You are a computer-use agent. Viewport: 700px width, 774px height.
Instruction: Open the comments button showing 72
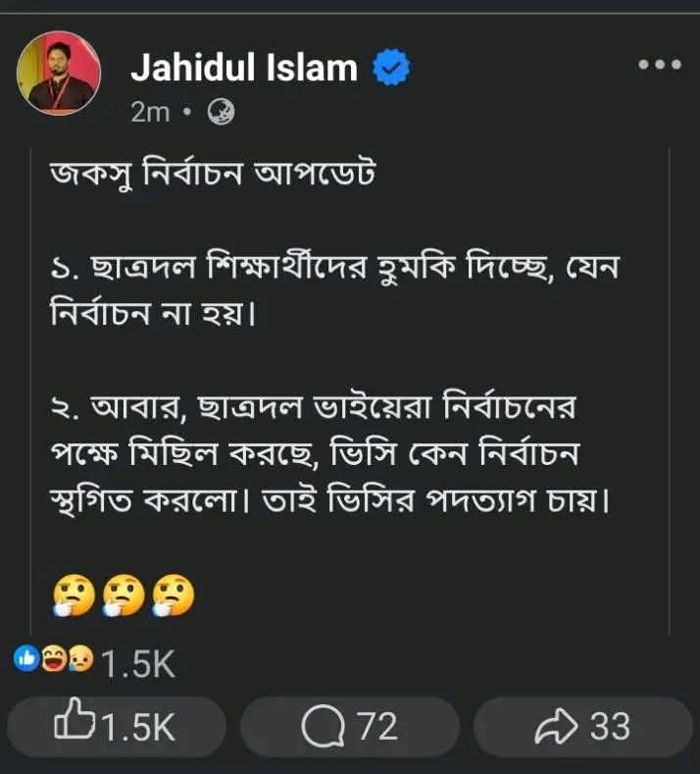[350, 727]
